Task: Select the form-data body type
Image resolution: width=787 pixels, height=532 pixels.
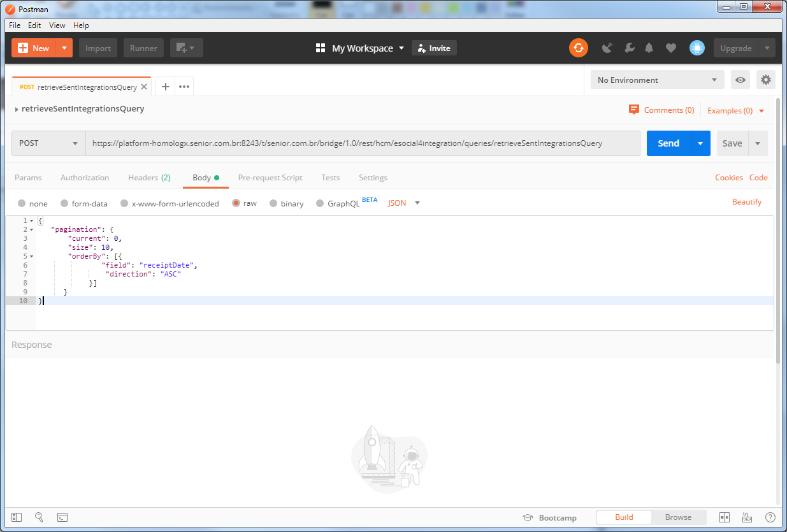Action: (x=64, y=203)
